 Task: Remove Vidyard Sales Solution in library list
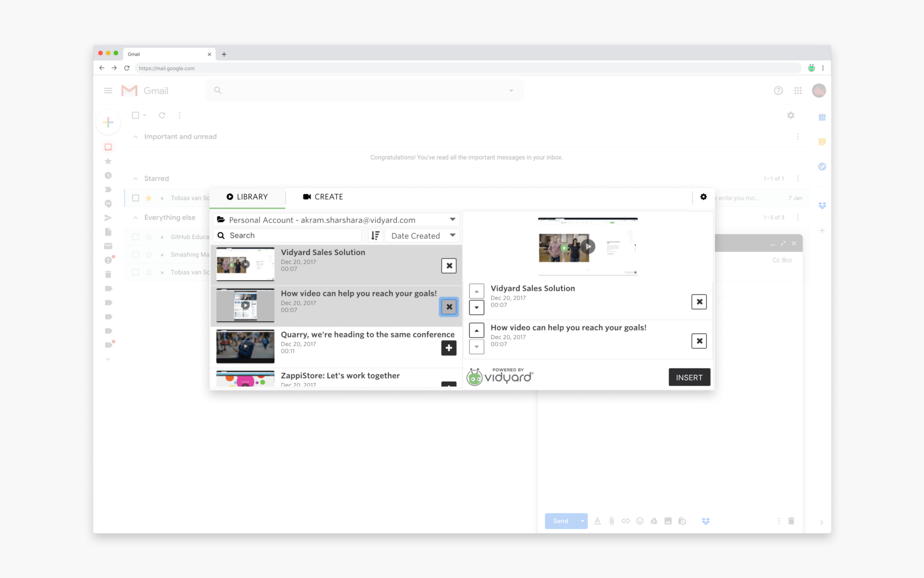(449, 266)
